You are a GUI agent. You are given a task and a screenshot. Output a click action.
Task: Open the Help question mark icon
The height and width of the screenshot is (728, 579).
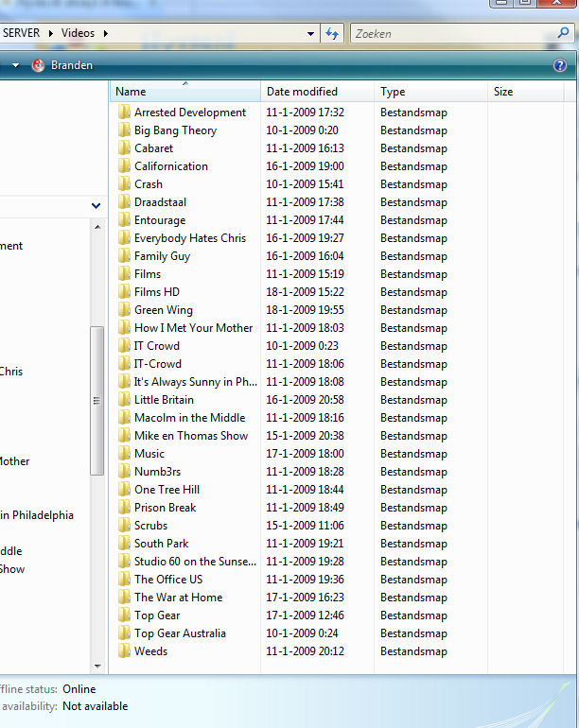560,65
